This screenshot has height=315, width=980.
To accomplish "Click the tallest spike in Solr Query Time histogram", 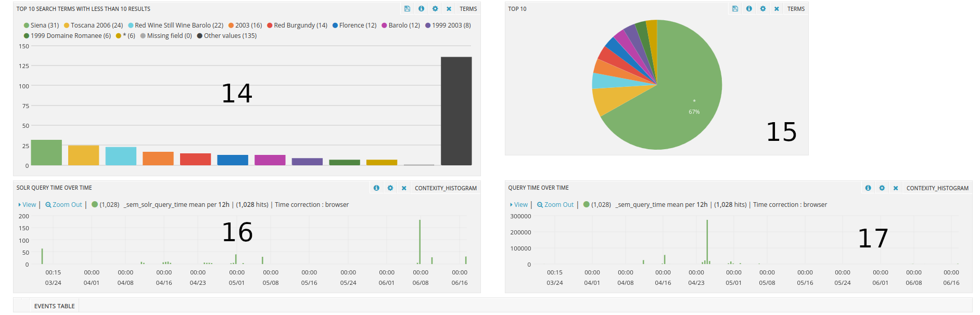I will [x=419, y=242].
